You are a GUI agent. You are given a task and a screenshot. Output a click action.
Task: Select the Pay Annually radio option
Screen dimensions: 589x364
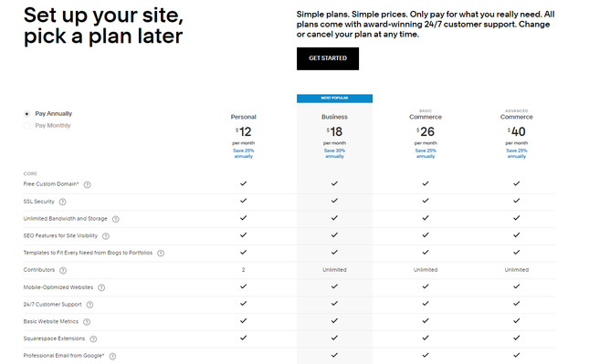(x=26, y=114)
